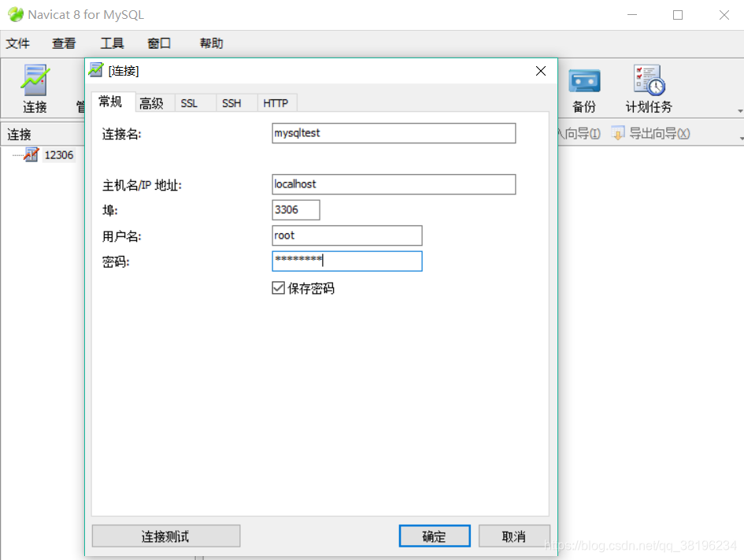Click the partially hidden 向导(I) import button
This screenshot has width=744, height=560.
(579, 133)
